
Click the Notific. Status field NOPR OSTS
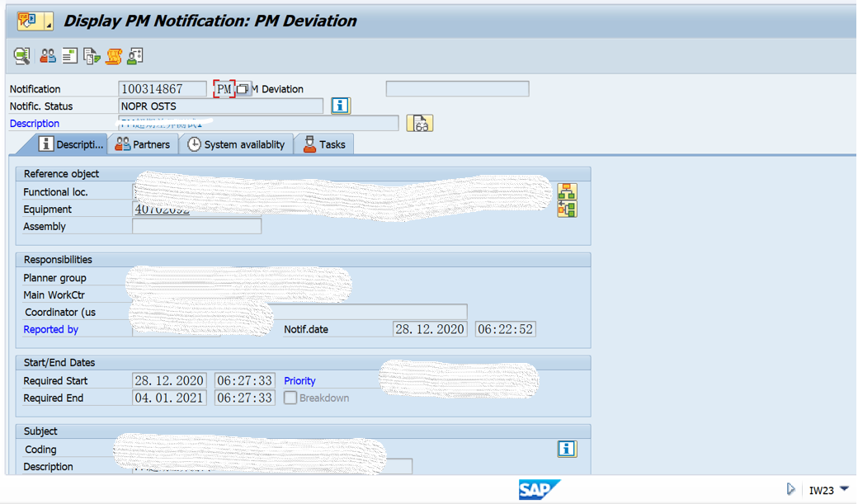coord(220,106)
